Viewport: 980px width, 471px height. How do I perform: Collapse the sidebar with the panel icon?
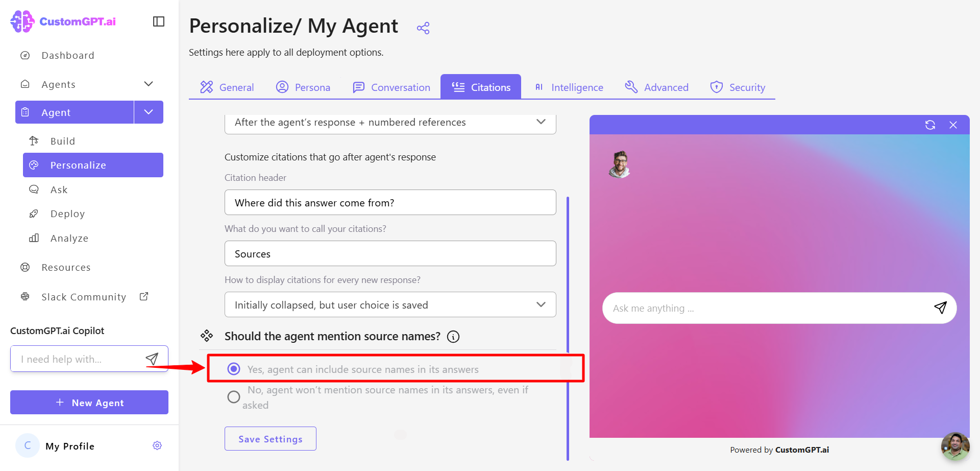pos(159,21)
